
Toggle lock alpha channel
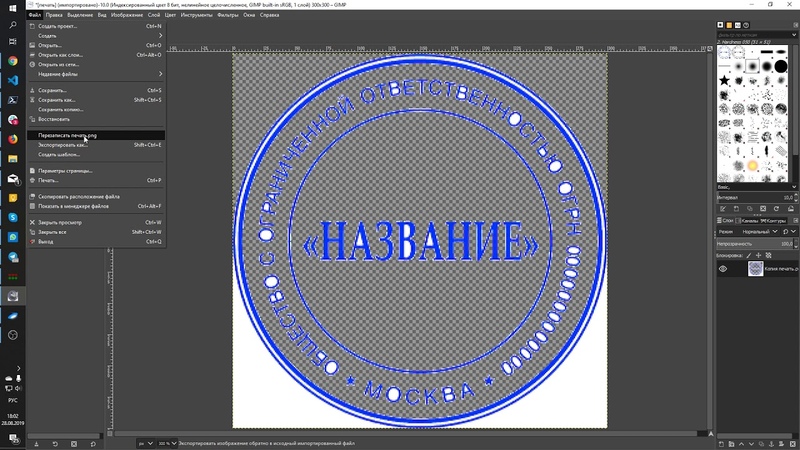point(768,255)
